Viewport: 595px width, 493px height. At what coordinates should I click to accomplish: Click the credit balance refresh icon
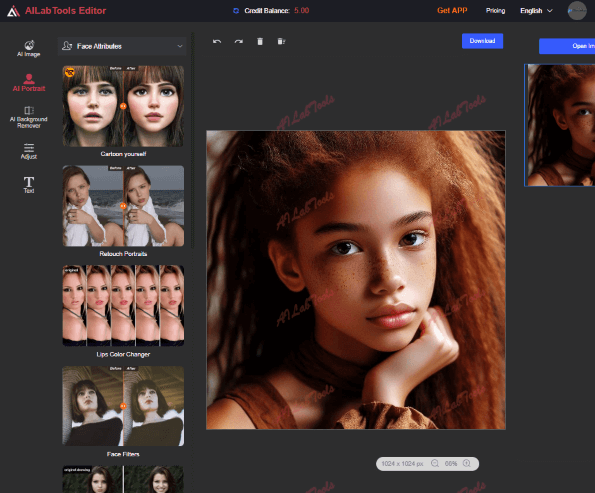[x=236, y=11]
